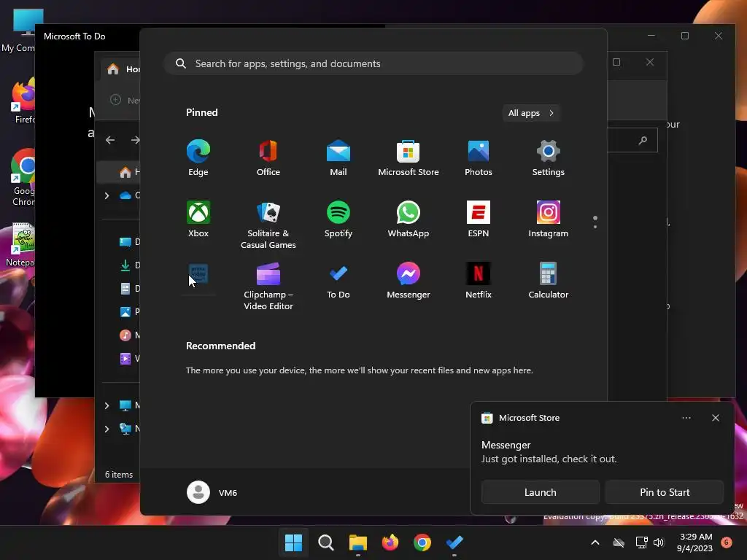Select Home tab in File Explorer
Image resolution: width=747 pixels, height=560 pixels.
[x=123, y=69]
